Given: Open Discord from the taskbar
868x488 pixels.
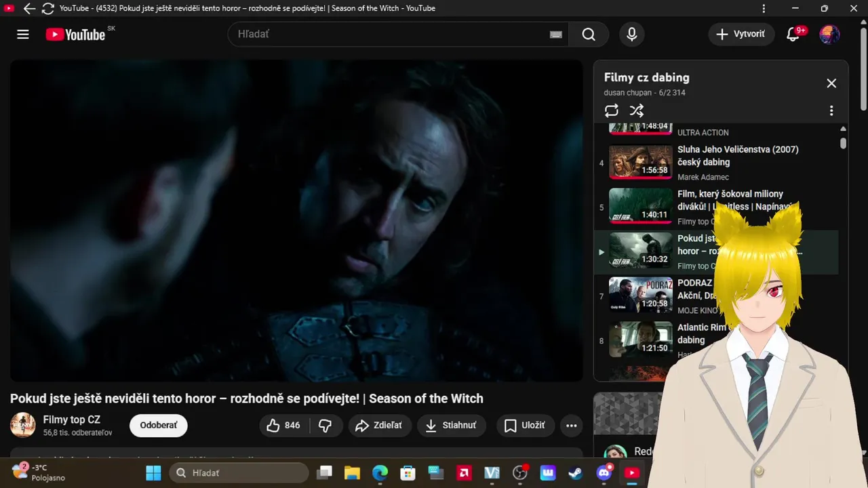Looking at the screenshot, I should 604,472.
